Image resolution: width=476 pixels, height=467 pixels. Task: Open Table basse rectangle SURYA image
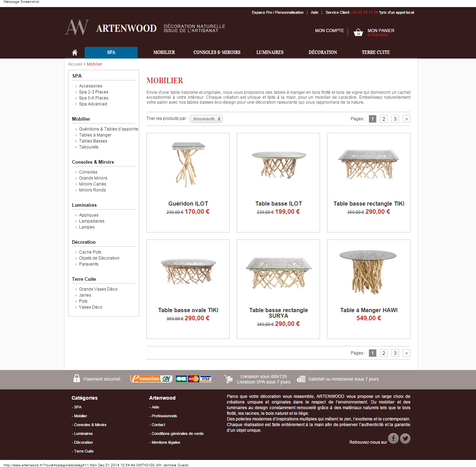[278, 273]
